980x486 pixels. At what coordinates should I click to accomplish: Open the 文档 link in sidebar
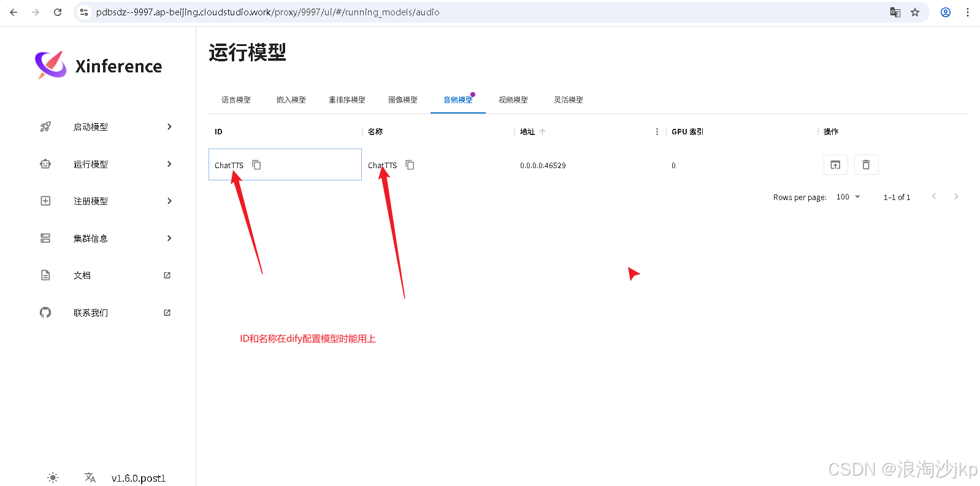(x=82, y=276)
